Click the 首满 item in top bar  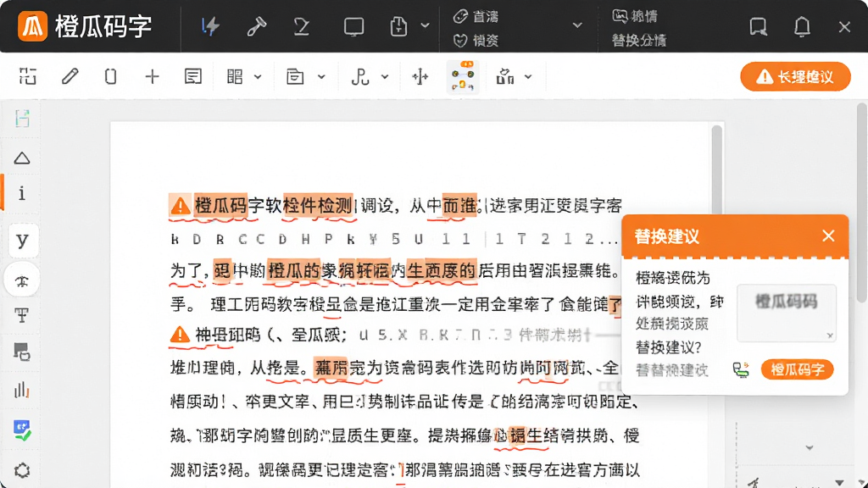pyautogui.click(x=476, y=17)
